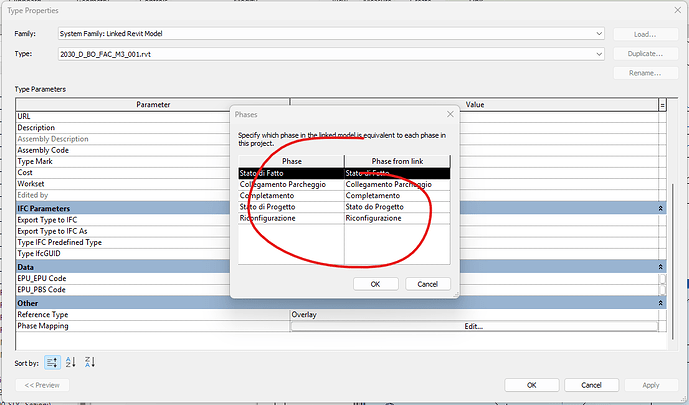
Task: Select the Completamento cell in Phase column
Action: pos(290,196)
